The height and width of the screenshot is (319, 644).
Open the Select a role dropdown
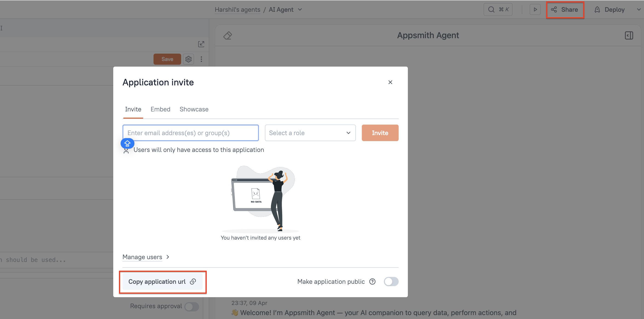pyautogui.click(x=310, y=133)
